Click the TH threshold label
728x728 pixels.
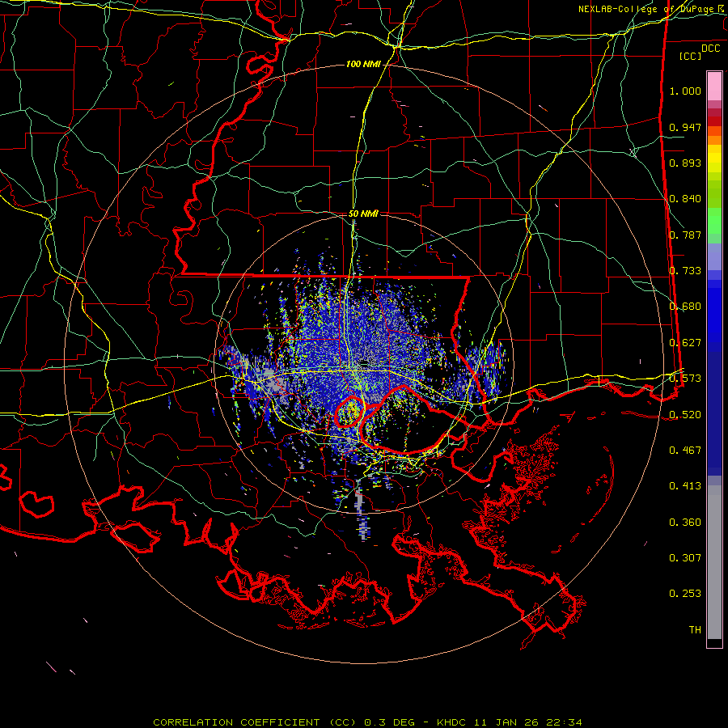695,630
